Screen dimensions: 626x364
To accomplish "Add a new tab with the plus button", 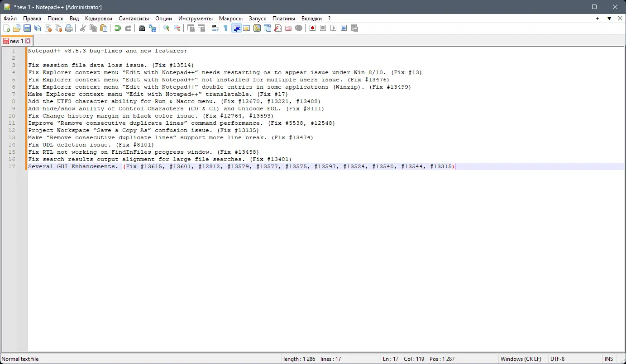I will pos(598,19).
